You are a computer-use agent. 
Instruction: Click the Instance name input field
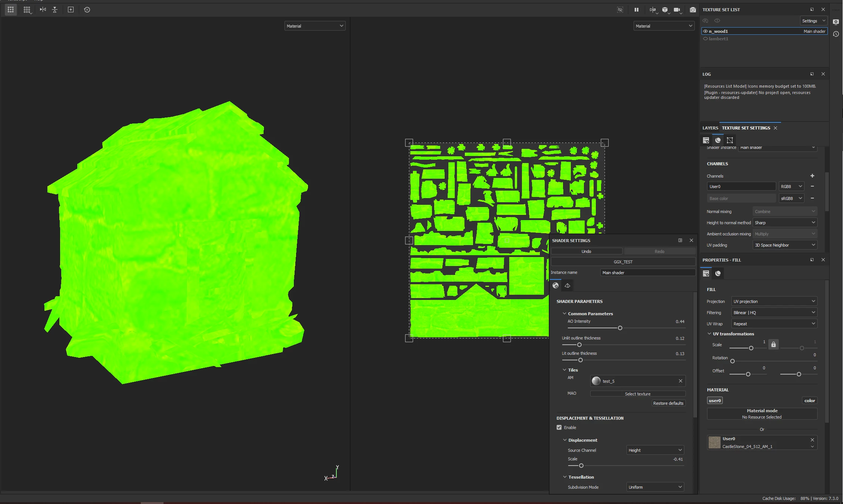(647, 273)
